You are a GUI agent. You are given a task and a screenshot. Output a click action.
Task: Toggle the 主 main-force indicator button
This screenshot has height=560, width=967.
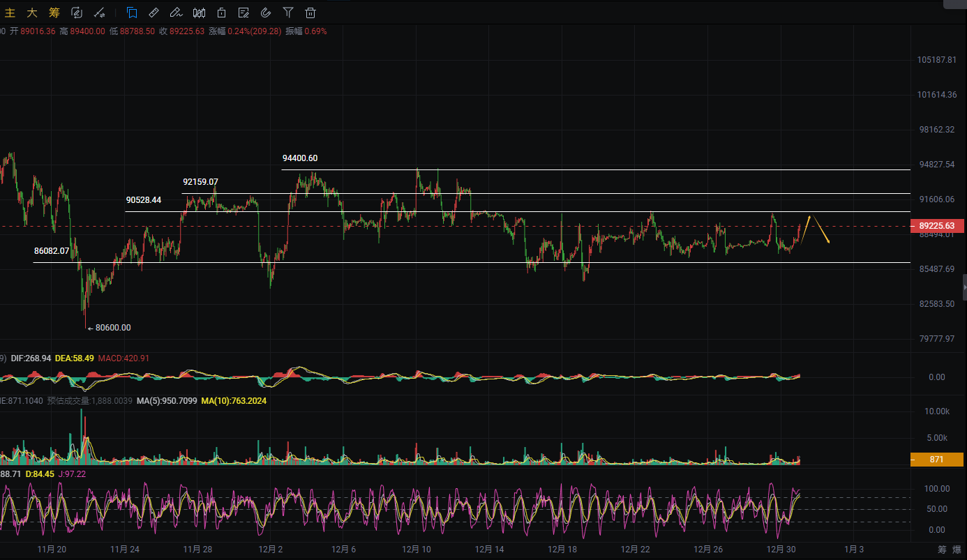[10, 13]
